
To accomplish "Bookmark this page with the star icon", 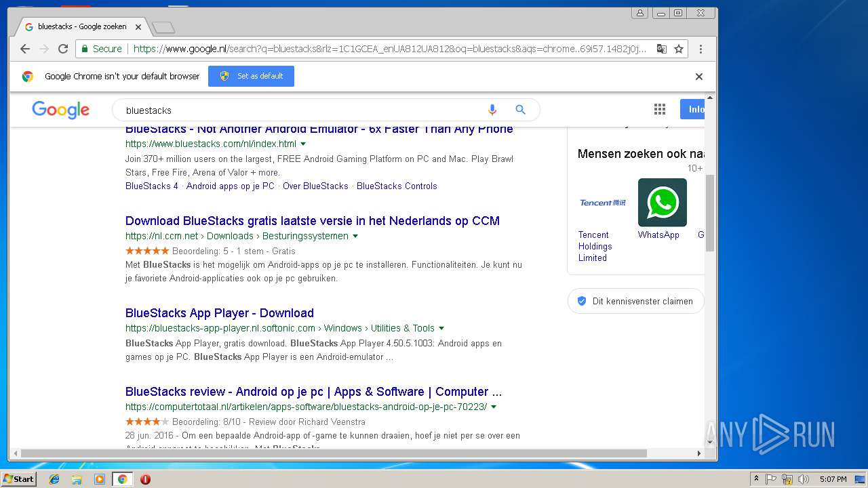I will (678, 49).
